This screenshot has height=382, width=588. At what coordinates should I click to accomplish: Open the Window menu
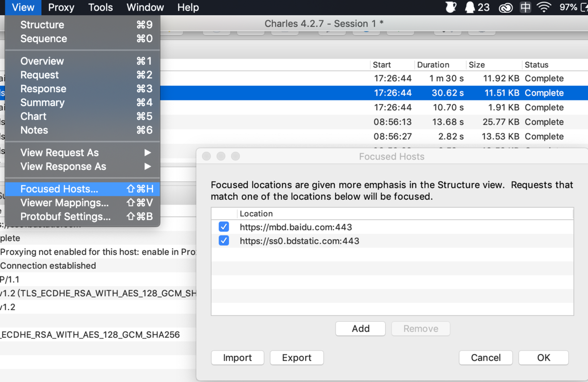(x=145, y=7)
